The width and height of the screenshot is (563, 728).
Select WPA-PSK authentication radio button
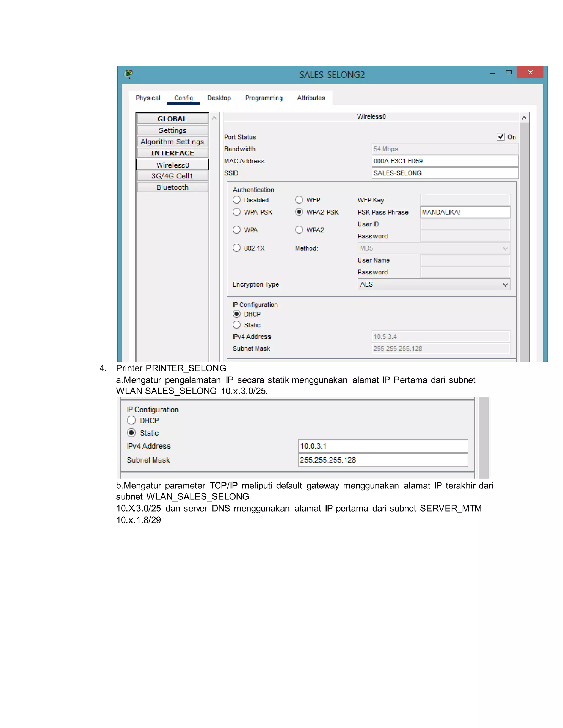pyautogui.click(x=237, y=212)
